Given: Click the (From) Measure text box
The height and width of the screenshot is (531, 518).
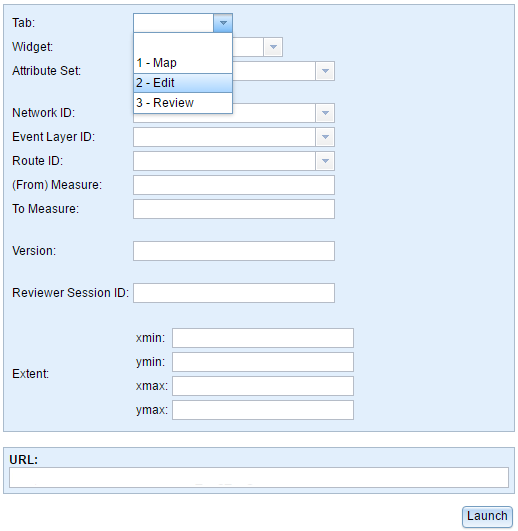Looking at the screenshot, I should (234, 185).
